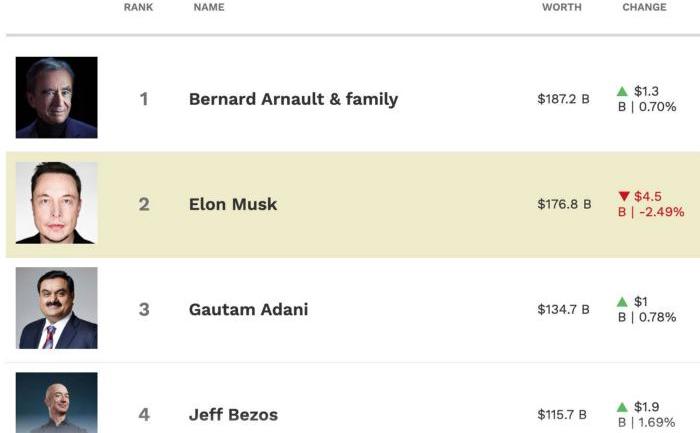Viewport: 700px width, 433px height.
Task: Open the Jeff Bezos name link
Action: [233, 414]
